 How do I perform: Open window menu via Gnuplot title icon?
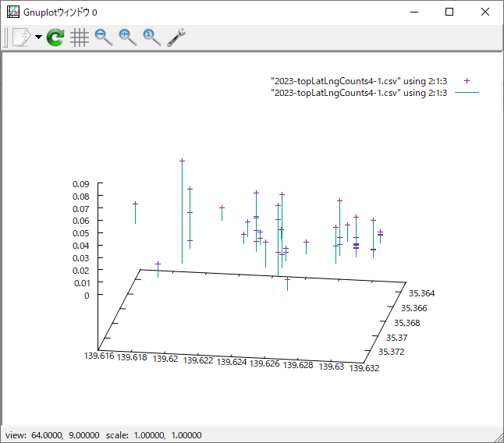[12, 12]
